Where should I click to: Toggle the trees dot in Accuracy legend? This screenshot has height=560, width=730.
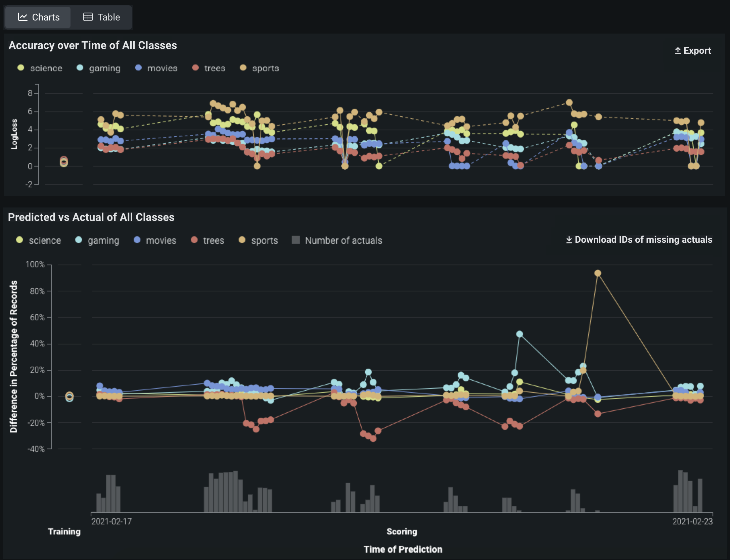tap(195, 68)
